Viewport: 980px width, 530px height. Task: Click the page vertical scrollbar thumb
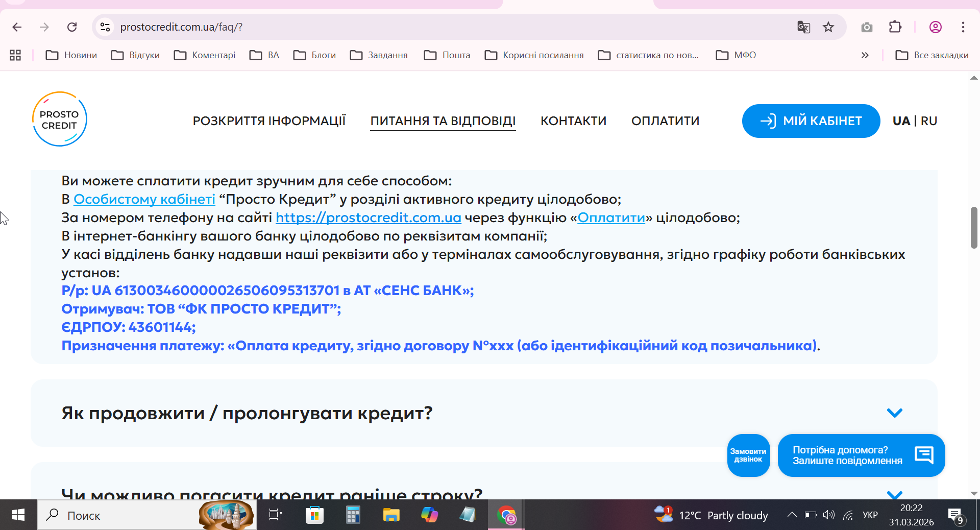click(x=974, y=228)
